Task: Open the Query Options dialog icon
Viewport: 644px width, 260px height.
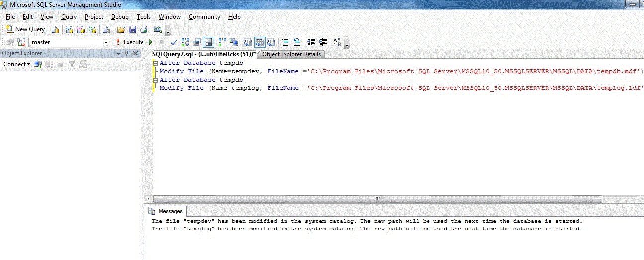Action: (x=197, y=42)
